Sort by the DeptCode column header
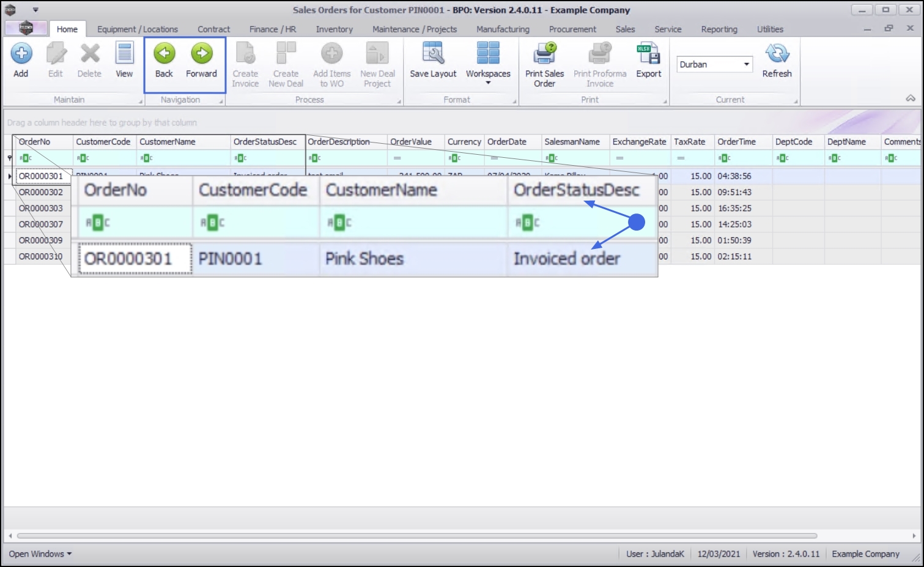 (x=799, y=142)
